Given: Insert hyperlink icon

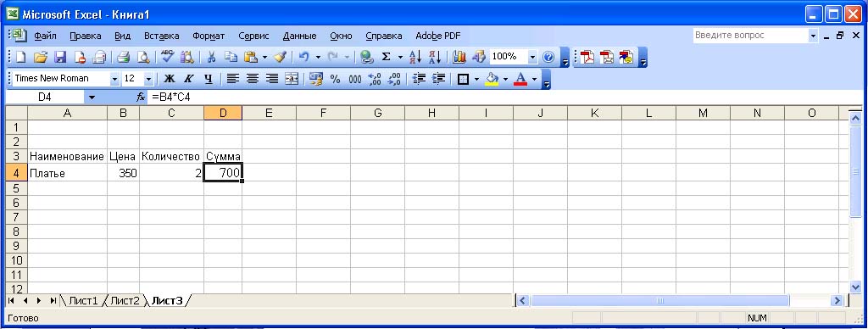Looking at the screenshot, I should click(x=366, y=57).
